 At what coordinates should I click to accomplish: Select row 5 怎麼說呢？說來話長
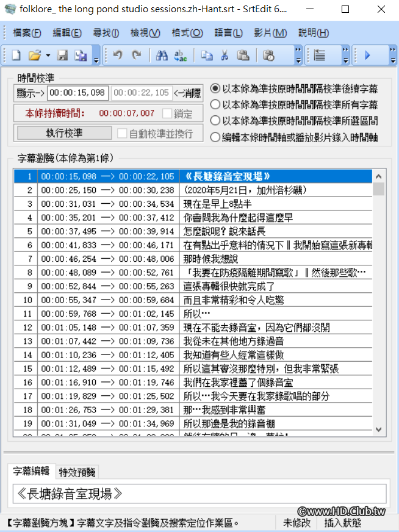tap(193, 231)
